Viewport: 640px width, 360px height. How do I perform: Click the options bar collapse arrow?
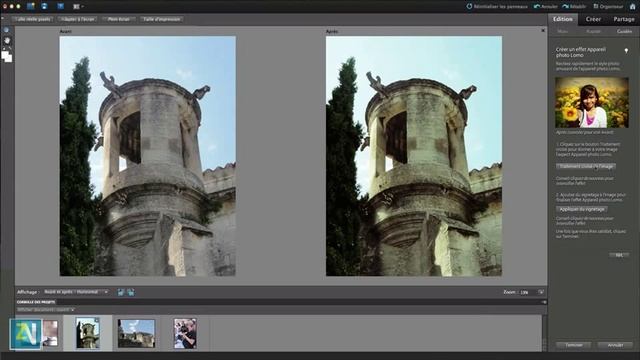click(x=2, y=19)
